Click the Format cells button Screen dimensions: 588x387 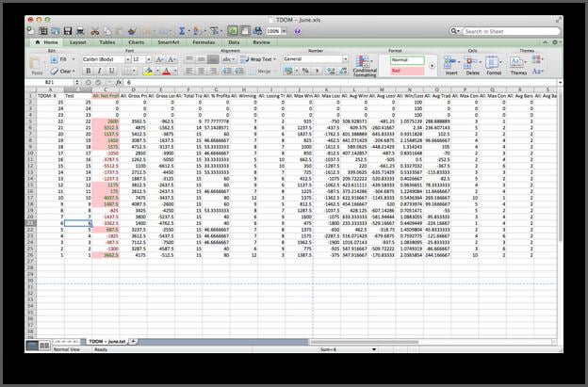point(494,65)
